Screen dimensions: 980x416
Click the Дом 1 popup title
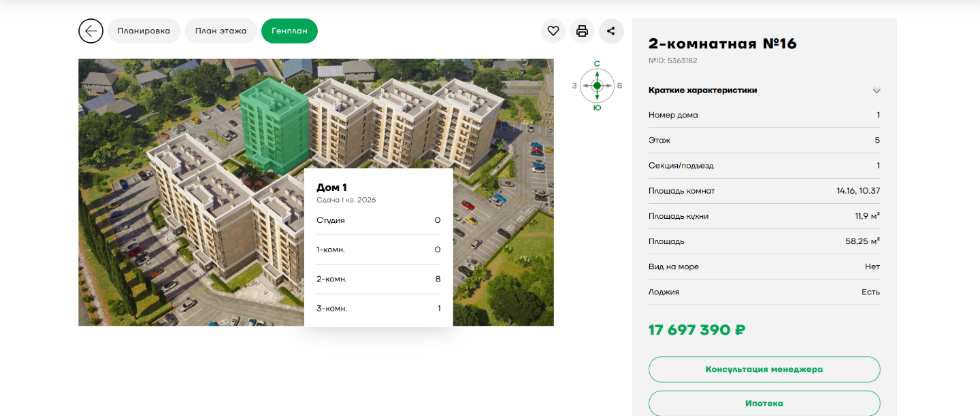click(331, 188)
